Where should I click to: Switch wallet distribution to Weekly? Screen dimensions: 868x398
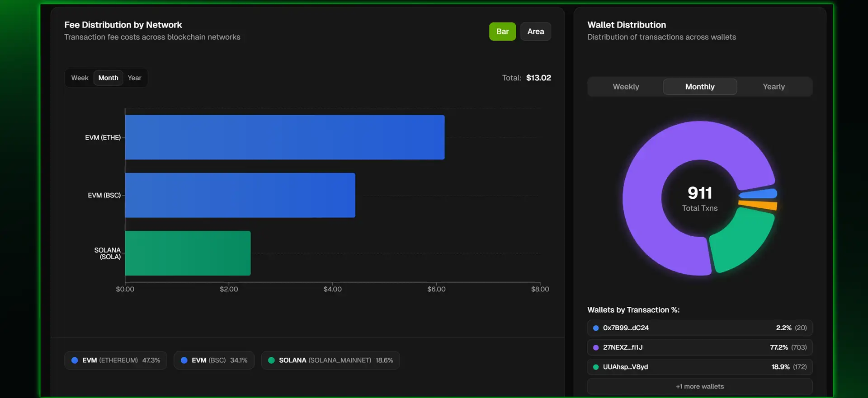(626, 87)
